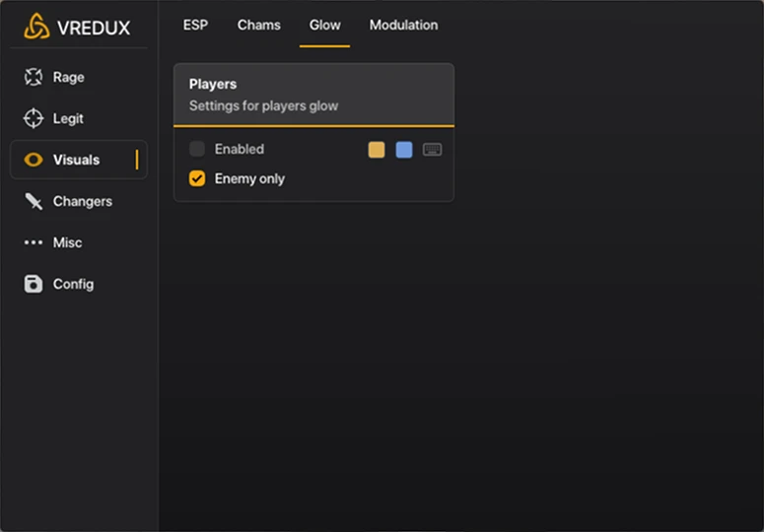Select the Glow tab
The image size is (764, 532).
324,25
